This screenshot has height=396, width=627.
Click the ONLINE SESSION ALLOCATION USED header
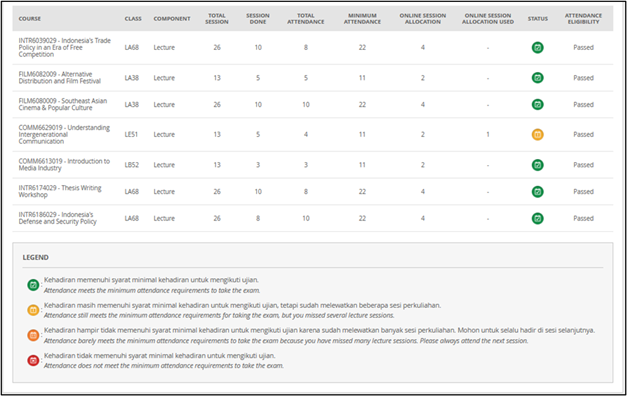click(x=488, y=19)
